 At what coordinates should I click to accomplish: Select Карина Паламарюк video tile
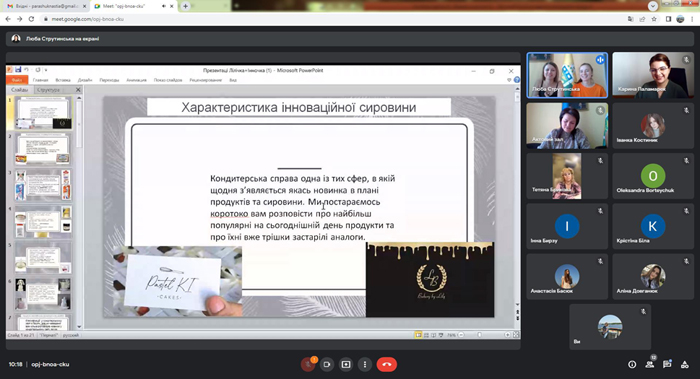click(x=653, y=75)
